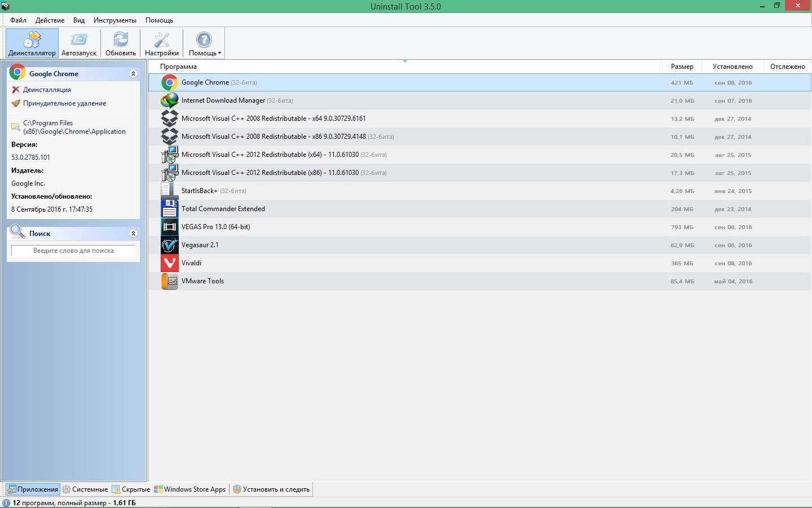This screenshot has width=812, height=508.
Task: Sort list by Программа column header
Action: pos(178,67)
